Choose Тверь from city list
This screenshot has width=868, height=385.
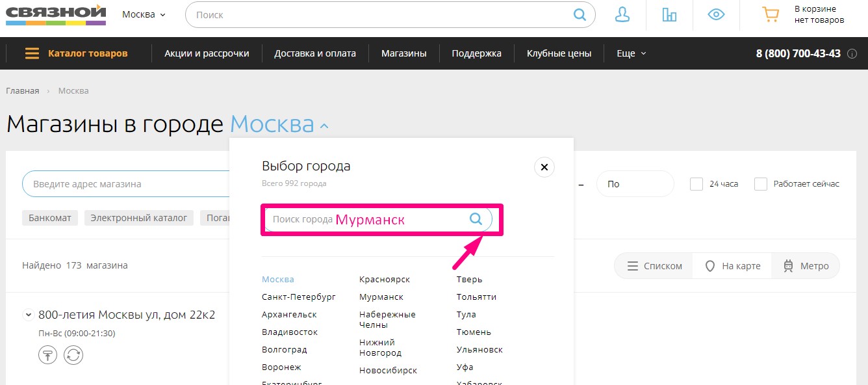tap(470, 279)
